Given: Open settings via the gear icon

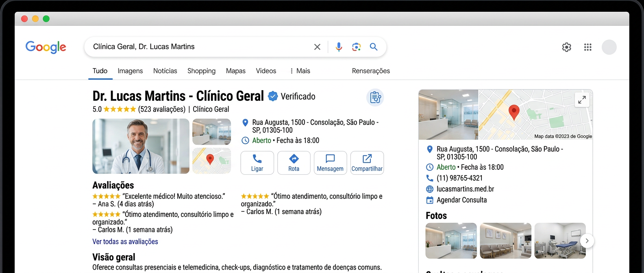Looking at the screenshot, I should [x=566, y=47].
